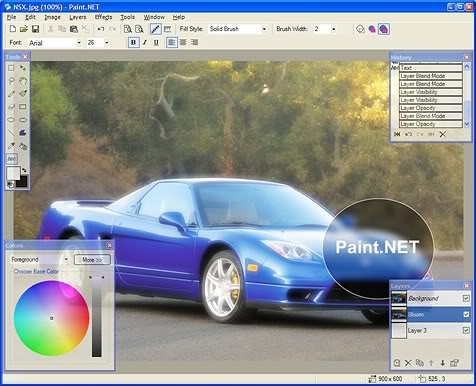Toggle Italic text formatting
476x386 pixels.
(145, 42)
